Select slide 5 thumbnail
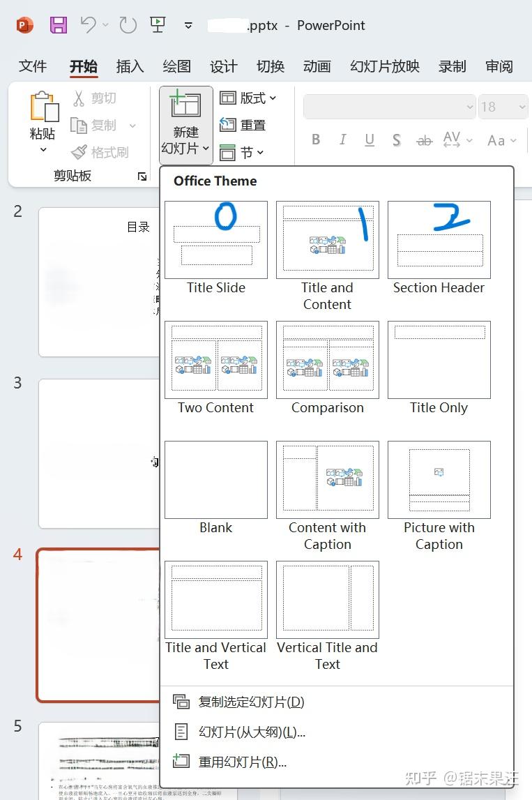Screen dimensions: 532x800 pyautogui.click(x=99, y=761)
